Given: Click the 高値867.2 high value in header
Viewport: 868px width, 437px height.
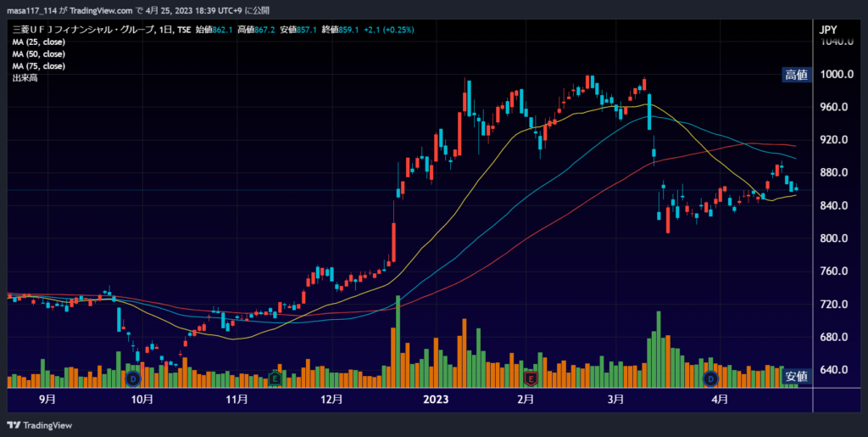Looking at the screenshot, I should pyautogui.click(x=256, y=30).
